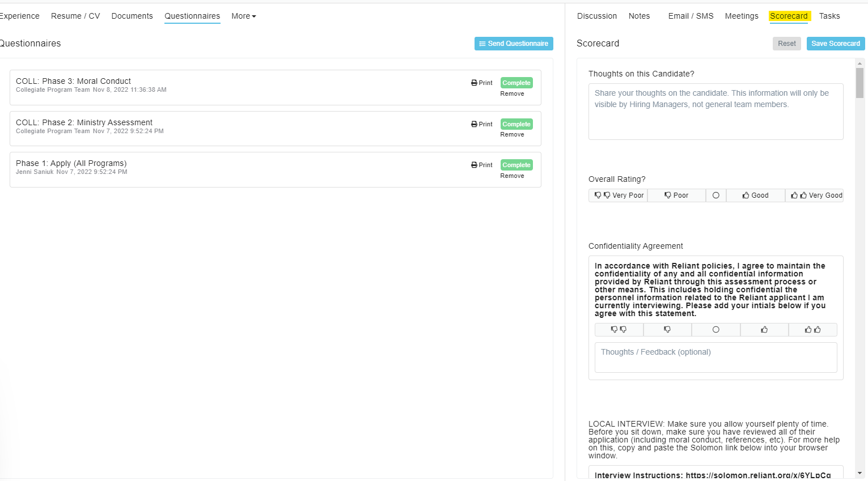Set overall rating to Very Poor
This screenshot has width=868, height=481.
[x=619, y=195]
